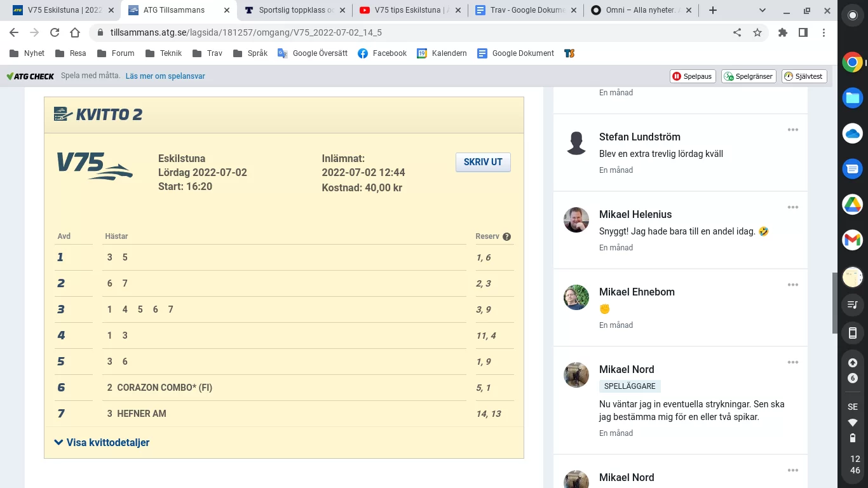Switch to the Omni news tab
This screenshot has height=488, width=868.
click(635, 10)
